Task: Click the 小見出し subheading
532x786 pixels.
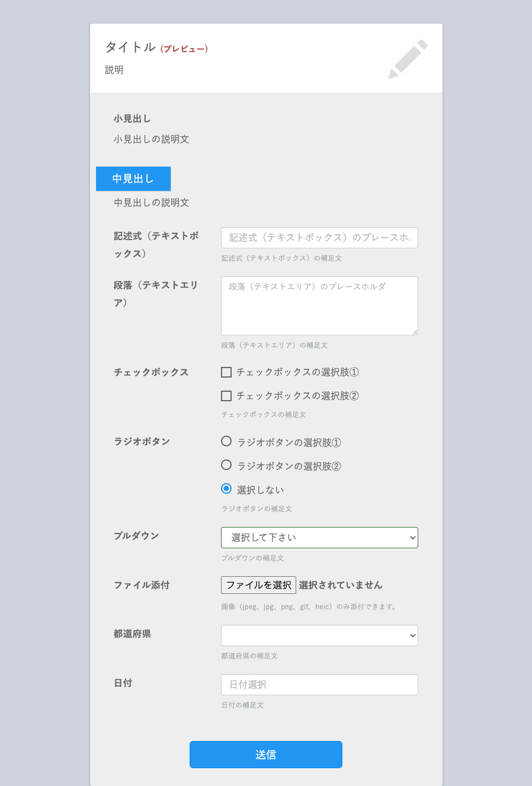Action: coord(131,118)
